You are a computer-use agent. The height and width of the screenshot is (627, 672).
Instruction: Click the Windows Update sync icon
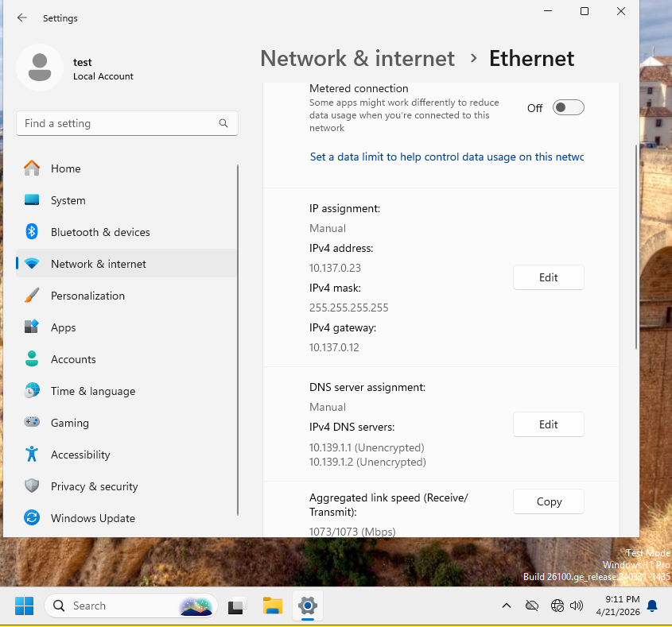click(x=32, y=518)
